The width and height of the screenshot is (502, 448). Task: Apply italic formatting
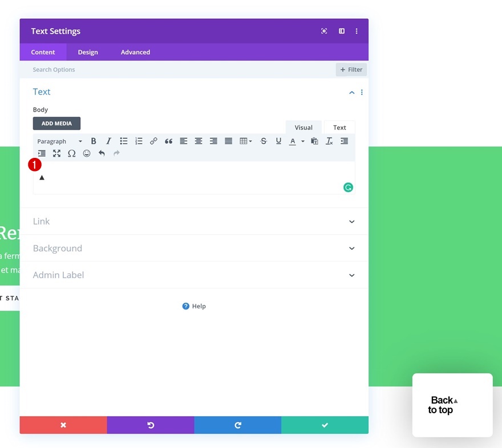click(108, 141)
